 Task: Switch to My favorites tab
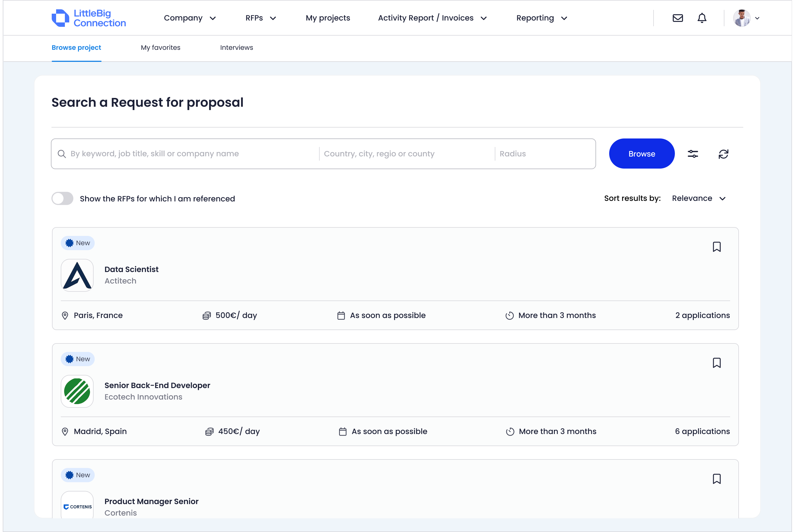click(x=160, y=48)
